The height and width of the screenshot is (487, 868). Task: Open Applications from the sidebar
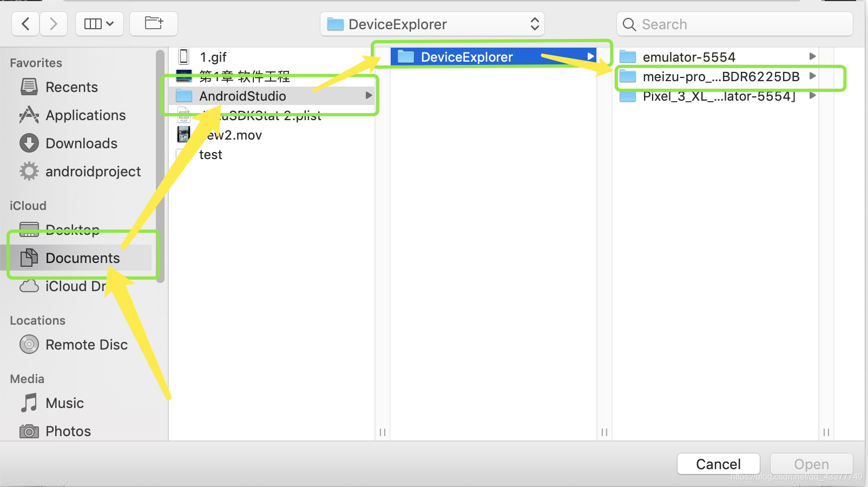pos(86,115)
